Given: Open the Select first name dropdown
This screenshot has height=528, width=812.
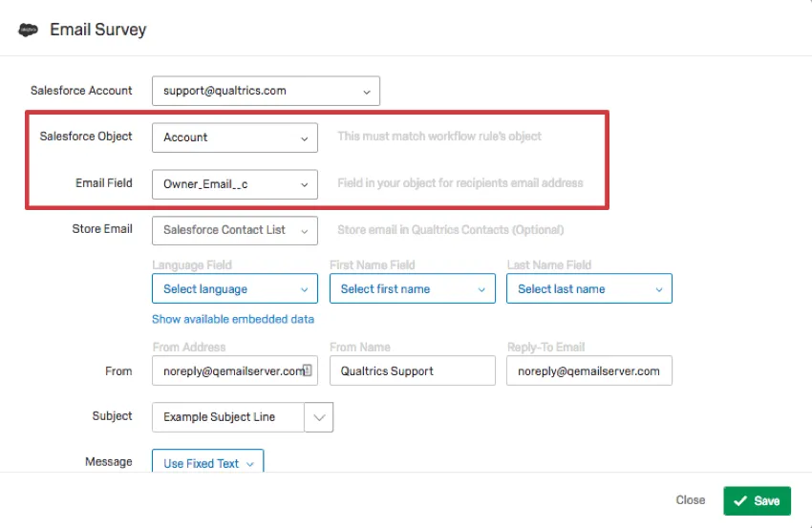Looking at the screenshot, I should click(412, 289).
